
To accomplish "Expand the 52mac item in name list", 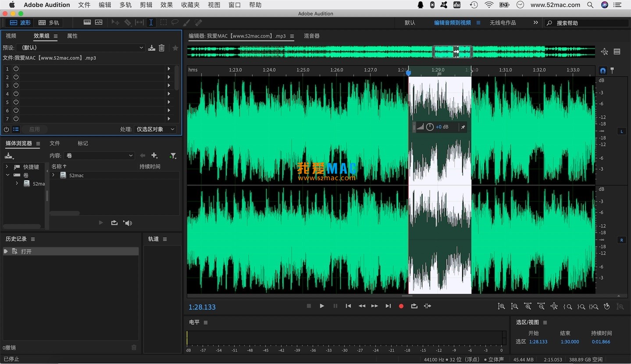I will point(53,175).
